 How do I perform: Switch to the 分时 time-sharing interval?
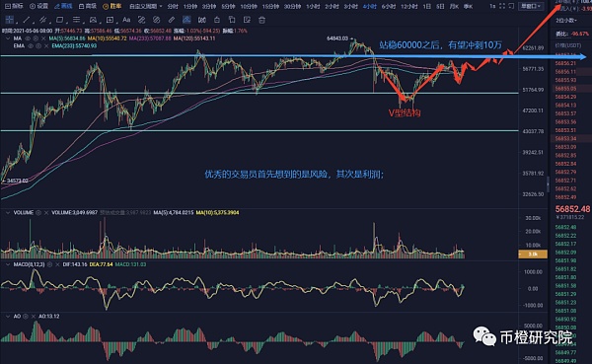(x=173, y=7)
